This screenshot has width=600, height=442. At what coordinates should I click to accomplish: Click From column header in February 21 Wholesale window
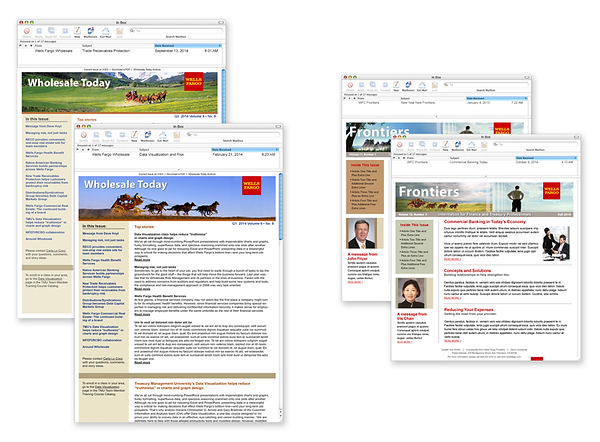click(96, 150)
